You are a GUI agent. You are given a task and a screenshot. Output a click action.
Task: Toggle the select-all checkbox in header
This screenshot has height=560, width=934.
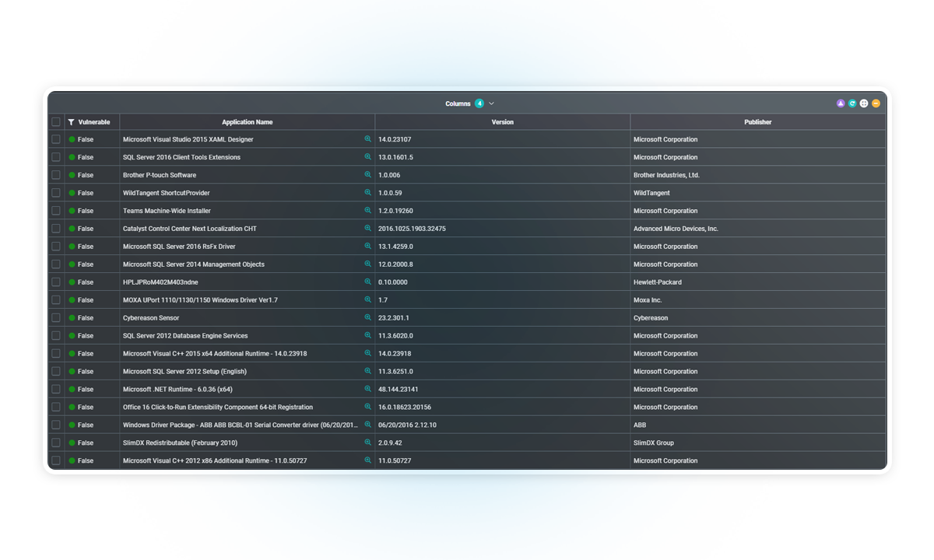(x=56, y=122)
